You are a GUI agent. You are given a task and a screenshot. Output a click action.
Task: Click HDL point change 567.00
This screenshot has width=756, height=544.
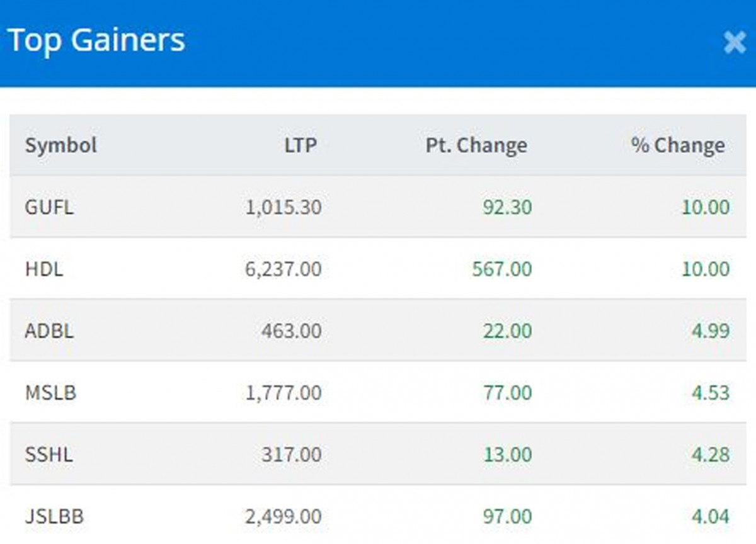pos(502,269)
